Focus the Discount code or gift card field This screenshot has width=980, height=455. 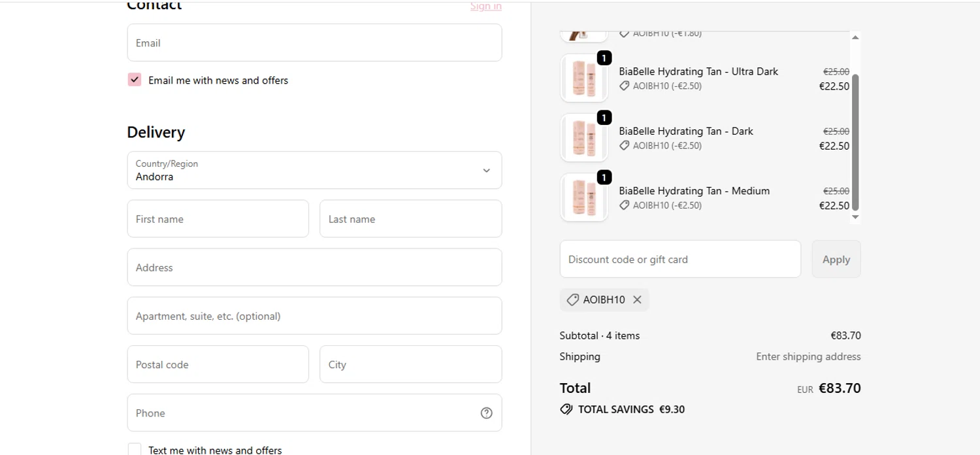point(680,259)
